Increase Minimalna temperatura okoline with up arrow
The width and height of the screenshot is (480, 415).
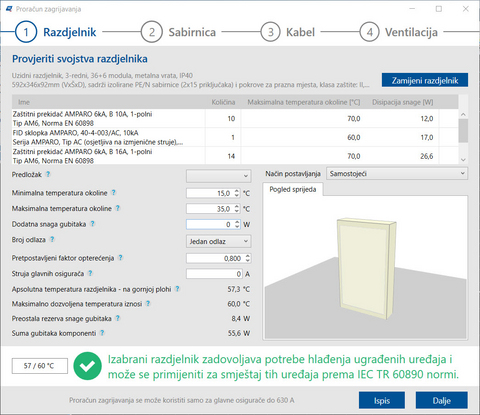237,191
